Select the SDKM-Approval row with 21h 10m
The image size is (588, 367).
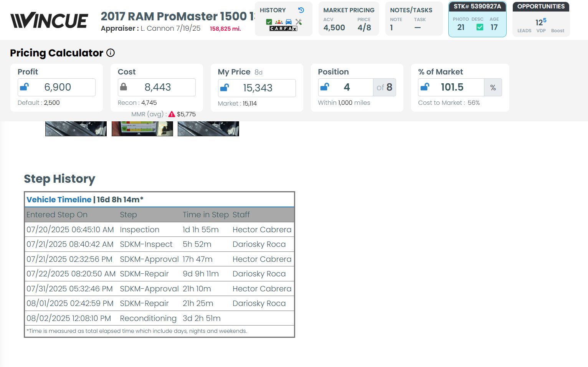point(159,289)
